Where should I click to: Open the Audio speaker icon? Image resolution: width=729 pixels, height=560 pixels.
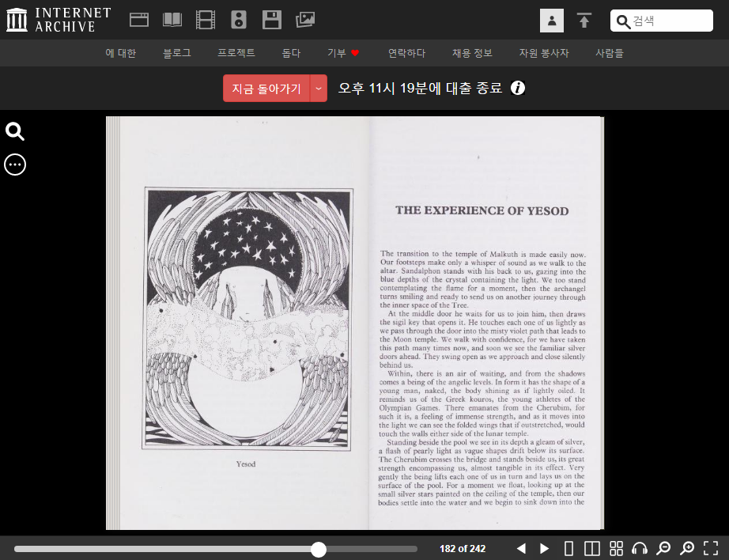pyautogui.click(x=239, y=20)
